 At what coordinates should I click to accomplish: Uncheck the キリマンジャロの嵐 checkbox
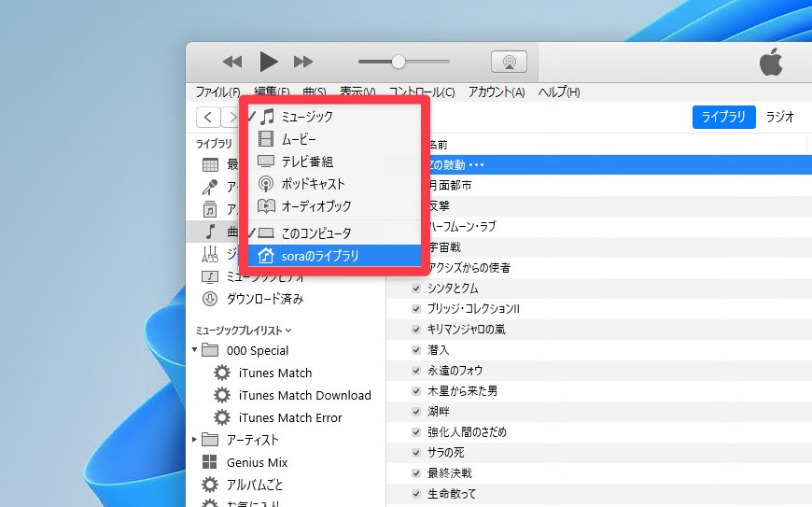416,330
